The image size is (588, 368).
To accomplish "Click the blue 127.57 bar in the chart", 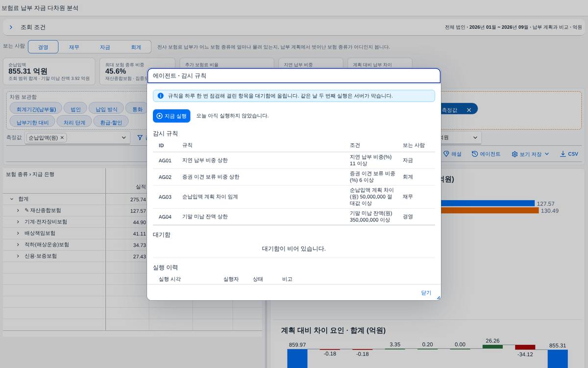I will pyautogui.click(x=487, y=203).
